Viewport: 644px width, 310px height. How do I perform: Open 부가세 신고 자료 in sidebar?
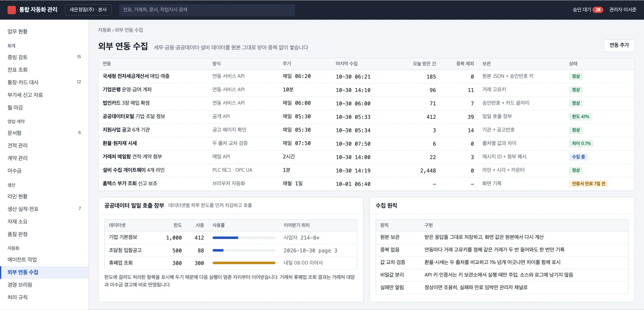44,95
